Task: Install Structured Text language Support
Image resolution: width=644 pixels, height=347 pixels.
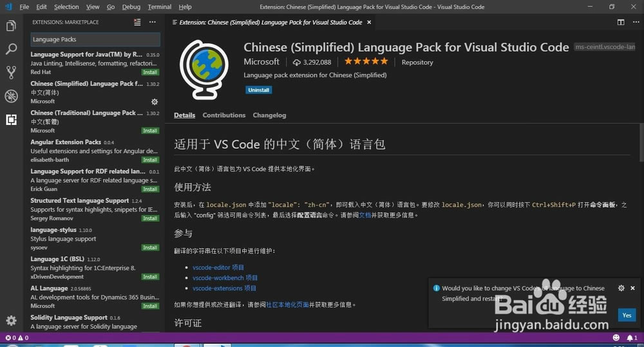Action: coord(150,218)
